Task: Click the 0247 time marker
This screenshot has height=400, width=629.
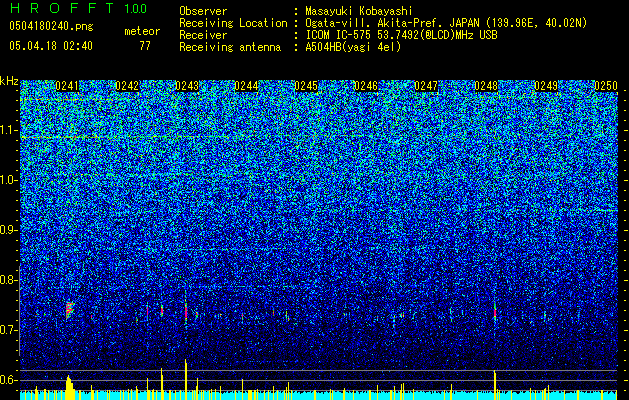Action: click(x=426, y=86)
